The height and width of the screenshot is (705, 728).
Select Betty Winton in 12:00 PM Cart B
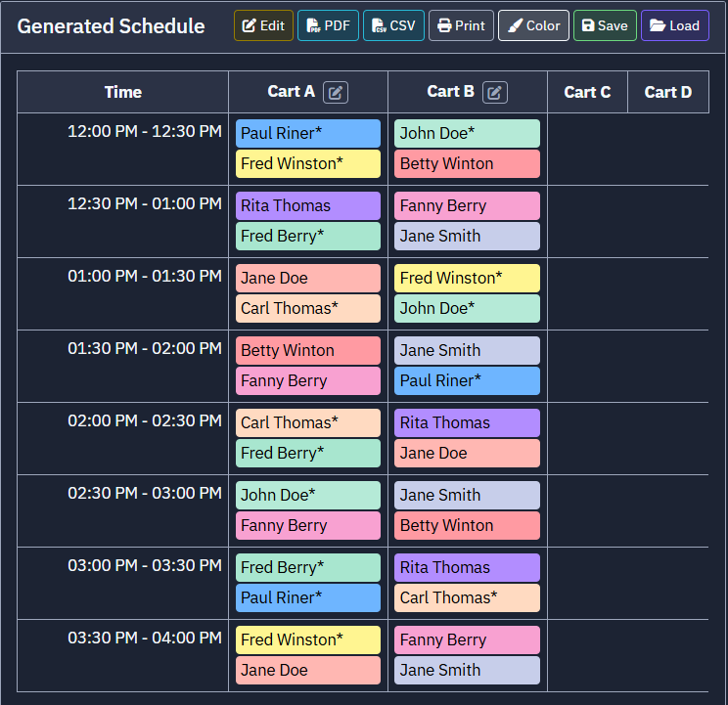[x=467, y=163]
